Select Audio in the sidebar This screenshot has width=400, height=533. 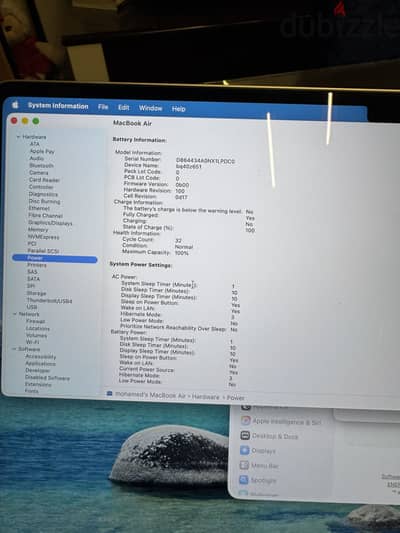pos(36,158)
